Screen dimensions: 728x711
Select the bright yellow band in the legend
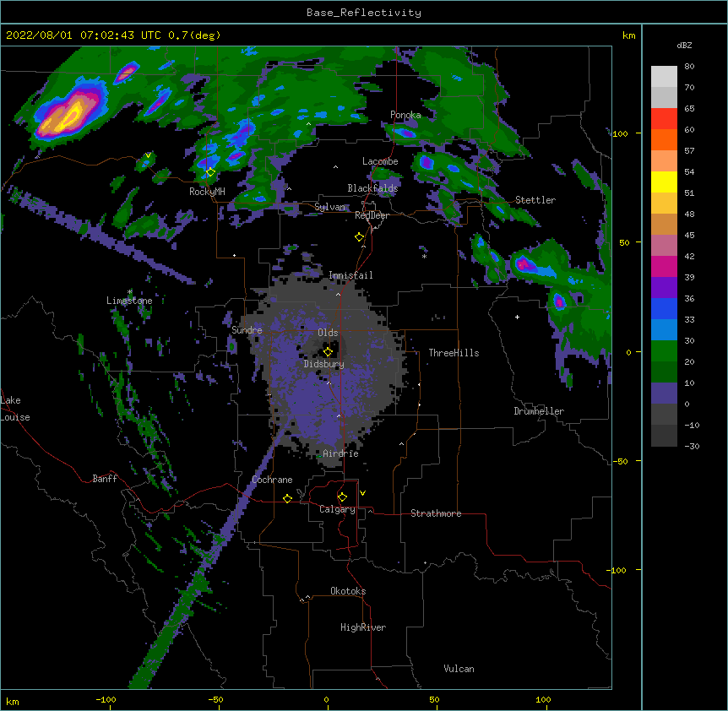point(664,182)
